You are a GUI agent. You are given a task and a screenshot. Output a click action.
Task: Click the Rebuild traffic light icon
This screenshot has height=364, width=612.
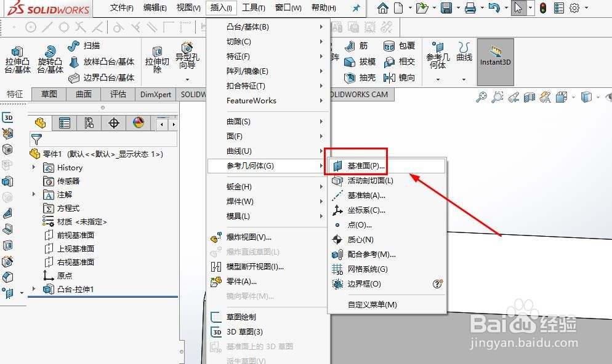[543, 8]
